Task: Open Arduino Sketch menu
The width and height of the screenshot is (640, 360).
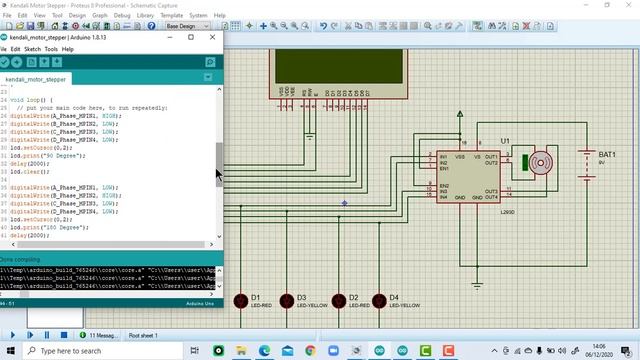Action: (32, 49)
